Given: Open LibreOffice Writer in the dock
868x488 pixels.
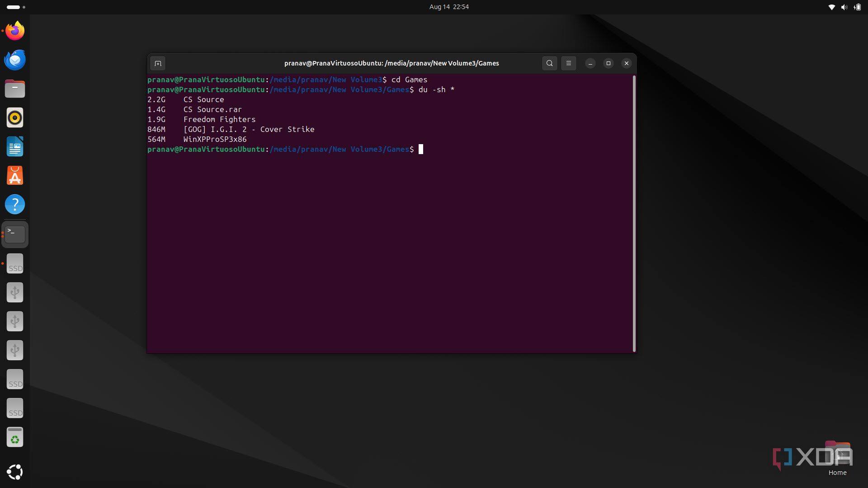Looking at the screenshot, I should click(15, 147).
